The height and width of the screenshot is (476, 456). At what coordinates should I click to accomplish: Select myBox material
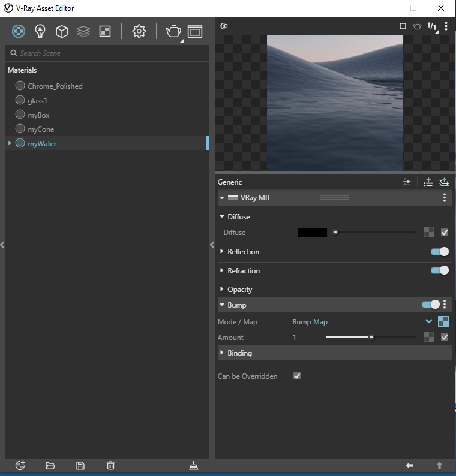pos(38,115)
